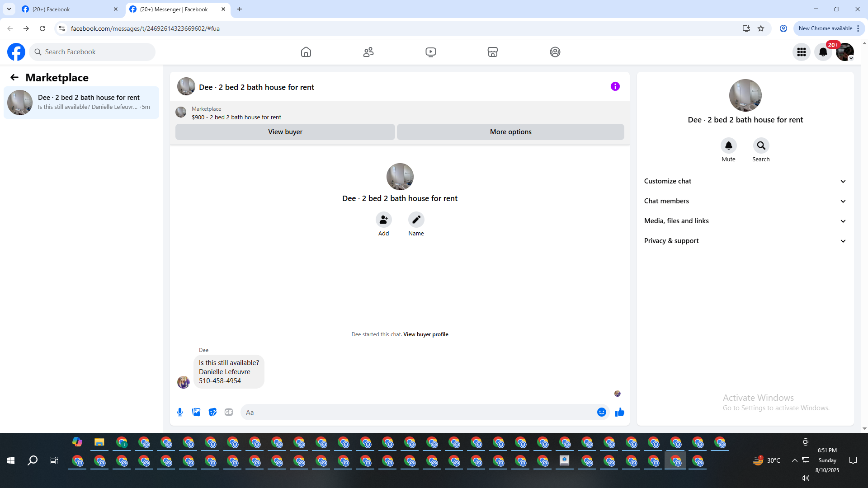Open notifications bell icon
Image resolution: width=868 pixels, height=488 pixels.
pyautogui.click(x=823, y=52)
